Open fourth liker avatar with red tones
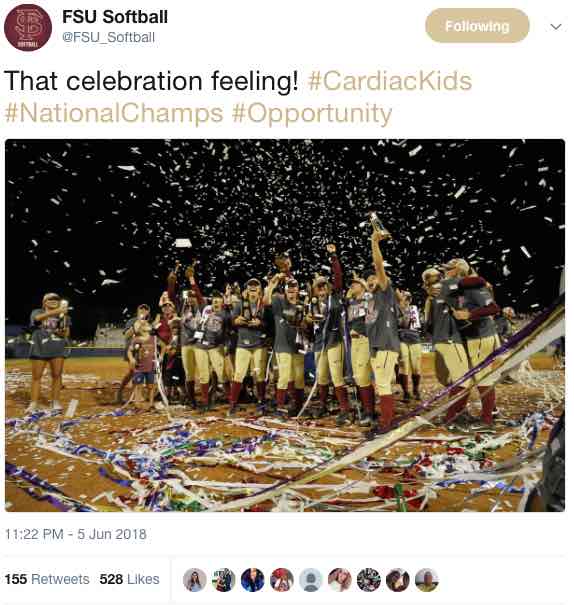The image size is (574, 605). (x=282, y=580)
